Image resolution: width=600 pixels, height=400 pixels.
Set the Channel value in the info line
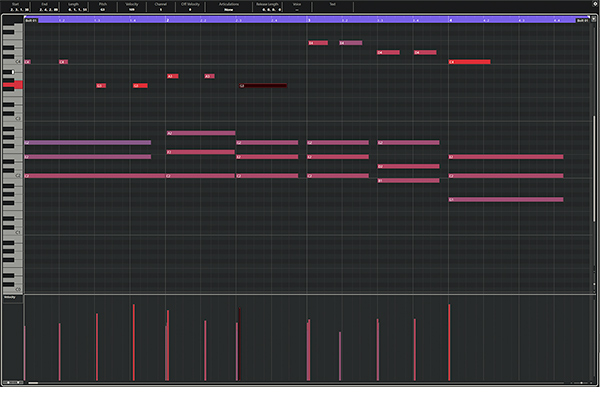tap(161, 9)
